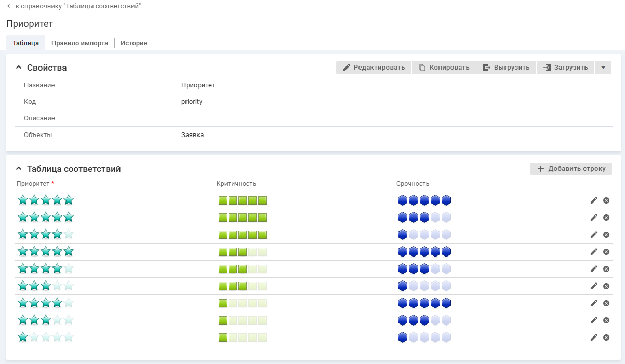Click the Редактировать button
Image resolution: width=625 pixels, height=364 pixels.
(x=374, y=68)
